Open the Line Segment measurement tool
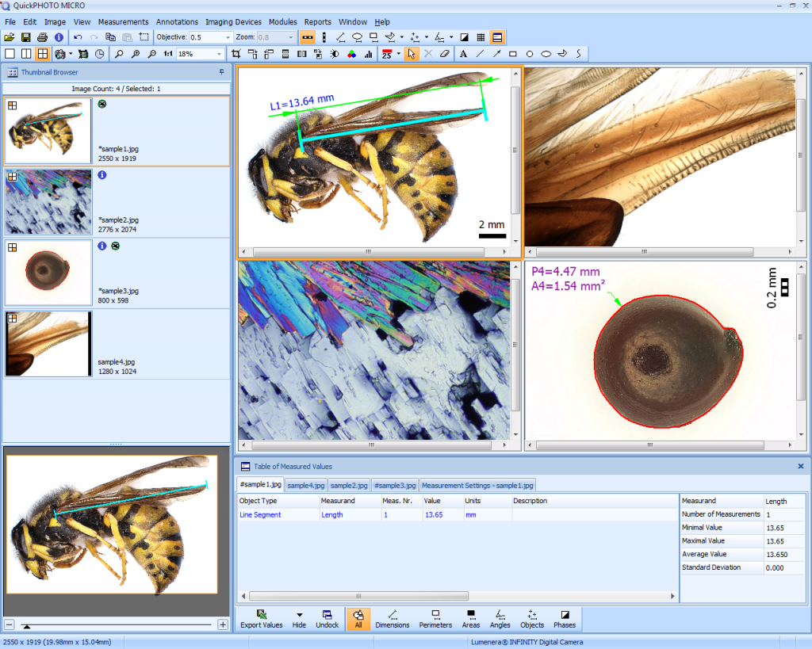Image resolution: width=812 pixels, height=649 pixels. click(x=341, y=37)
